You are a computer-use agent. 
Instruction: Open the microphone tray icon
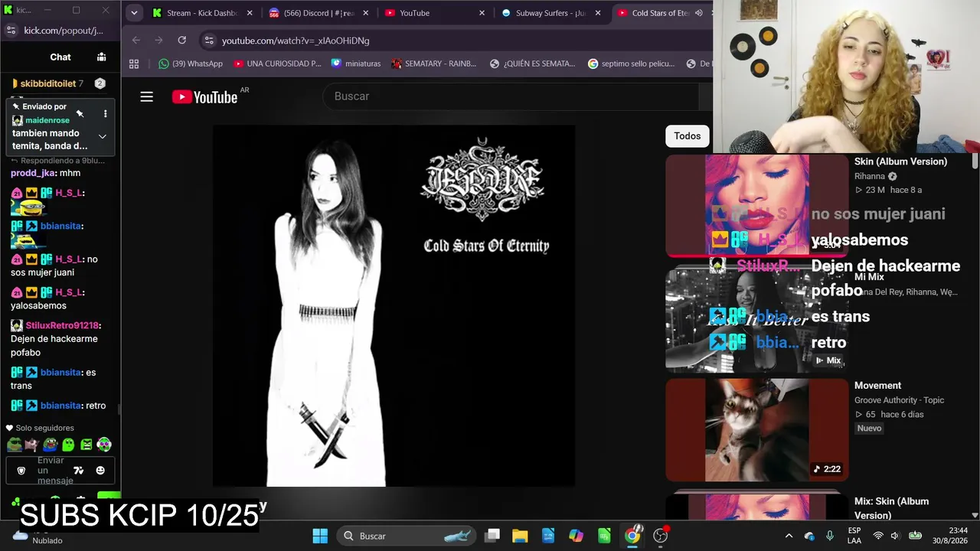pos(830,536)
